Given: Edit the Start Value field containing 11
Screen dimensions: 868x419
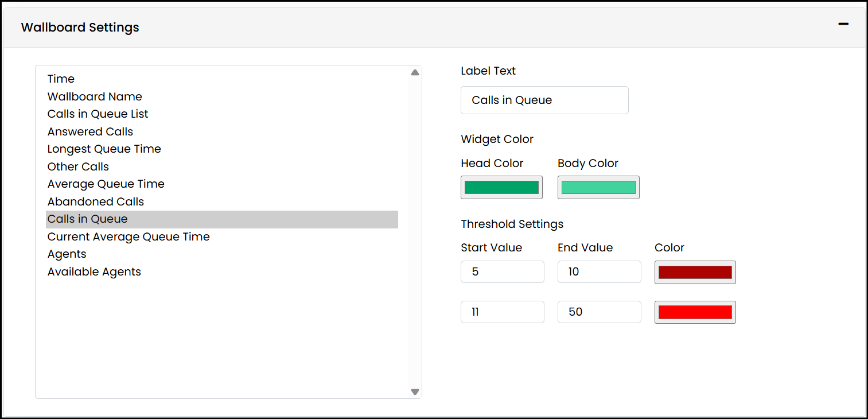Looking at the screenshot, I should click(503, 312).
